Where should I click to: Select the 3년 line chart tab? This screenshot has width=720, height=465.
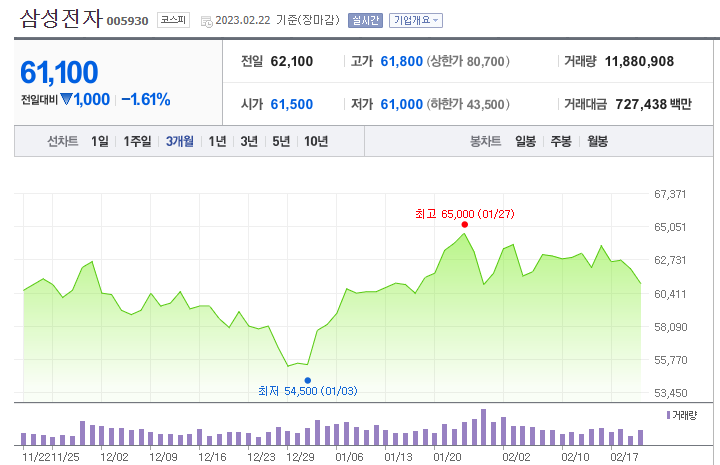[249, 141]
